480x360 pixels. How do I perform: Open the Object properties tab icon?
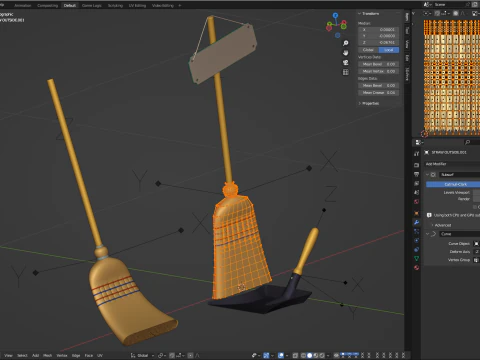[x=416, y=213]
